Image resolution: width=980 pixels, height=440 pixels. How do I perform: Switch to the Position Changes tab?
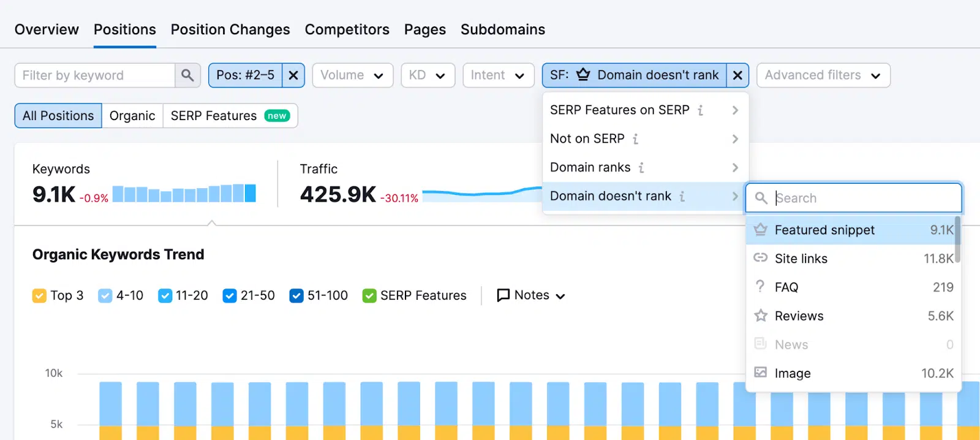(230, 29)
